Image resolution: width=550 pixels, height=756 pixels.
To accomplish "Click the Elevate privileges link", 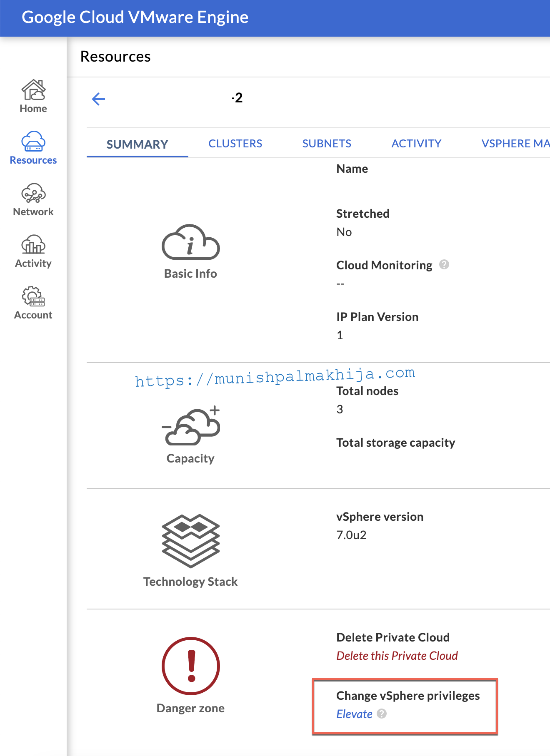I will click(x=354, y=714).
